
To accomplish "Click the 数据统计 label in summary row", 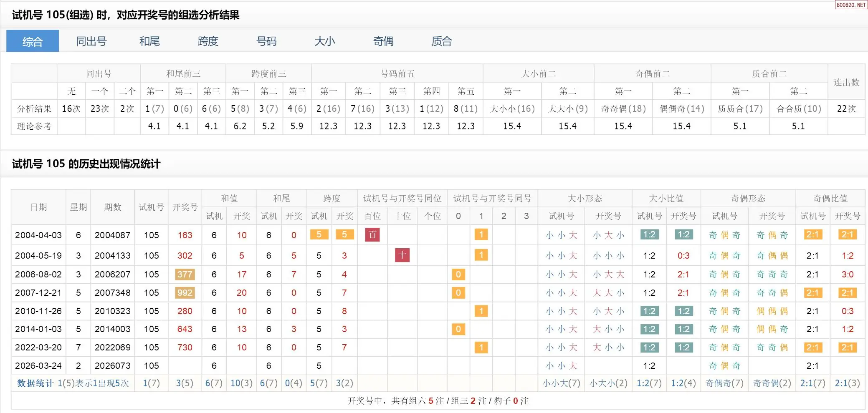I will click(35, 383).
